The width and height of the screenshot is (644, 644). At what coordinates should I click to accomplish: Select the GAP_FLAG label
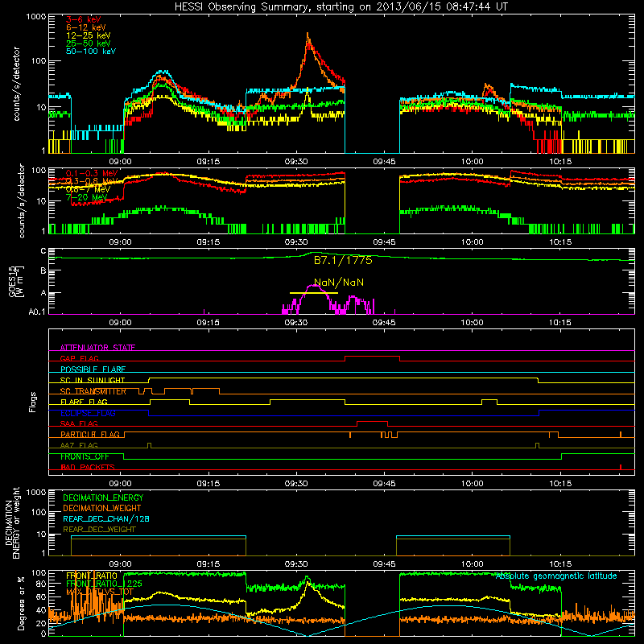pos(79,358)
